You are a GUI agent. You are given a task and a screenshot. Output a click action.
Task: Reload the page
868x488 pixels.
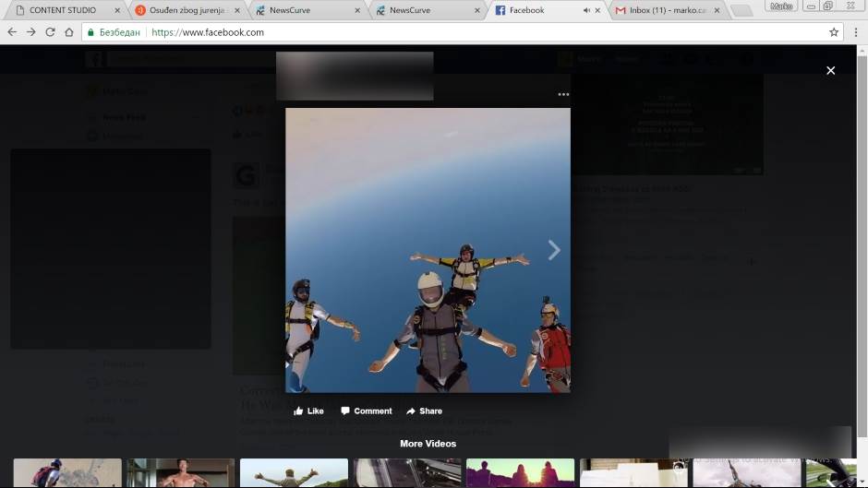(49, 32)
